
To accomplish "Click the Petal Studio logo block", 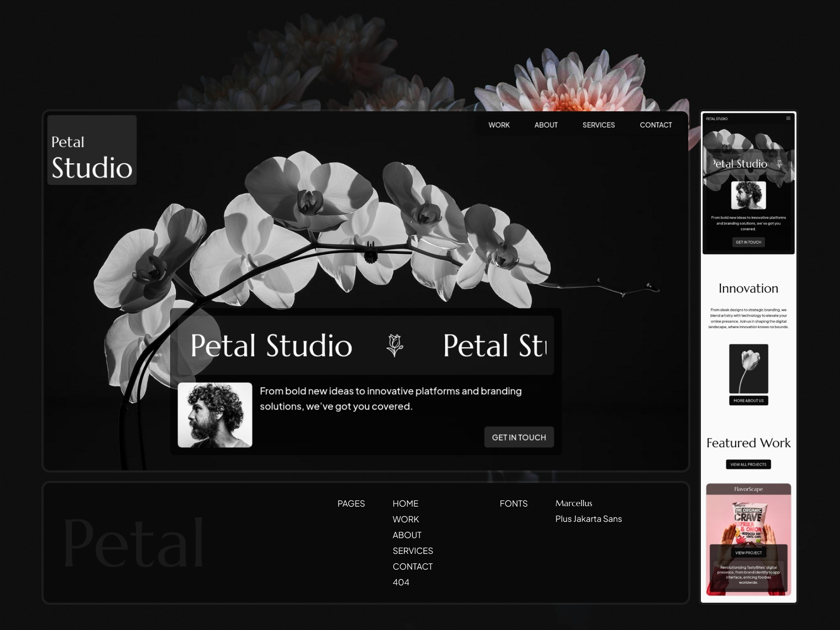I will [92, 150].
